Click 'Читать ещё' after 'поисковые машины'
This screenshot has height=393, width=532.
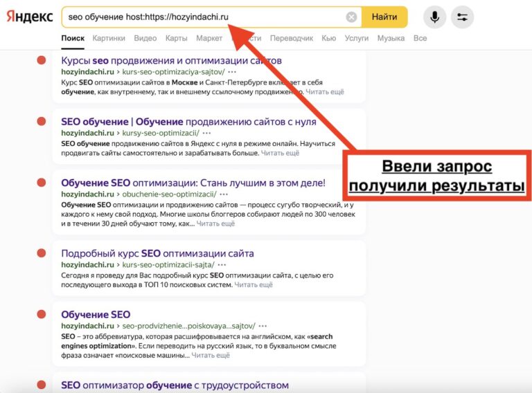pos(211,356)
